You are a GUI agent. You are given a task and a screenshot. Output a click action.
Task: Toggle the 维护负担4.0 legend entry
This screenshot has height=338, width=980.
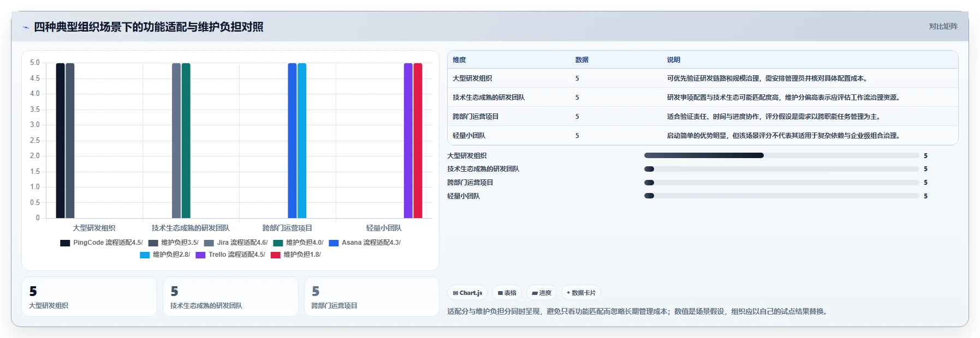[298, 243]
